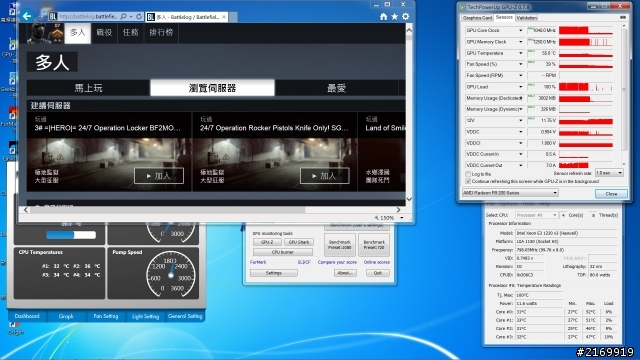Select the 多人 navigation item
The height and width of the screenshot is (360, 640).
pyautogui.click(x=78, y=33)
